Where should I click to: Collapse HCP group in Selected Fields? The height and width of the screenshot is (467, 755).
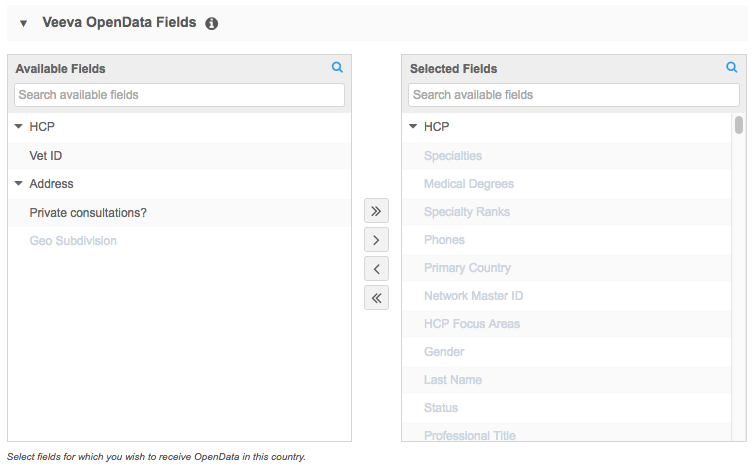point(413,127)
